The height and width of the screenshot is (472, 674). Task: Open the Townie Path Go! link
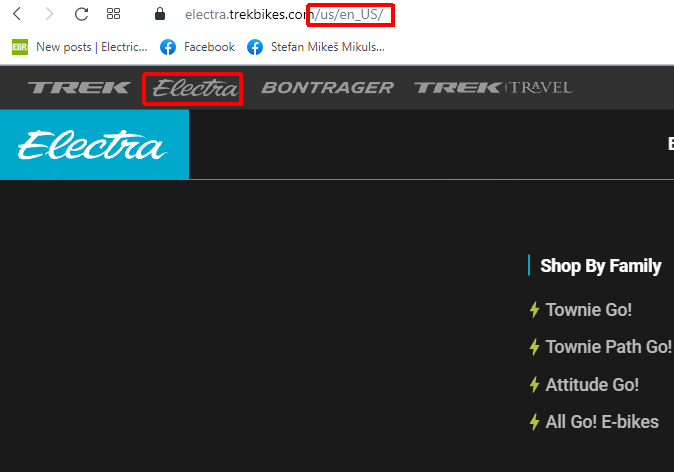click(608, 347)
